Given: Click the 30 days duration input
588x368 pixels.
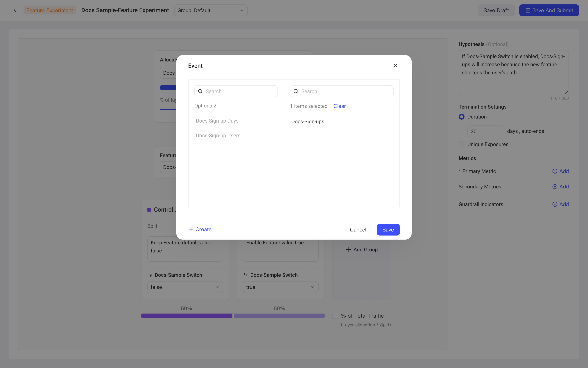Looking at the screenshot, I should [x=485, y=131].
